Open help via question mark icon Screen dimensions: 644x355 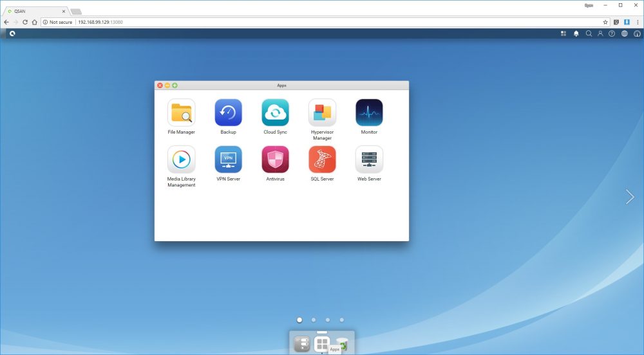pyautogui.click(x=612, y=33)
